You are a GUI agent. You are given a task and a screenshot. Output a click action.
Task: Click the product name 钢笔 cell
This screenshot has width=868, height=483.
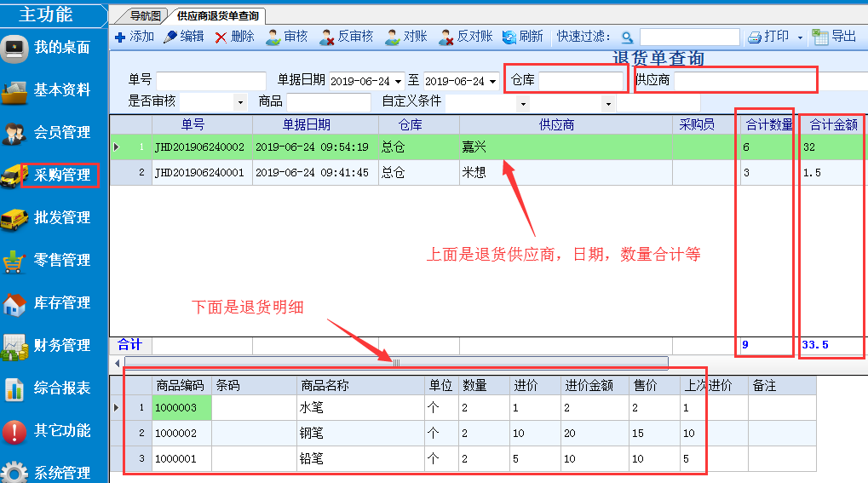[360, 433]
